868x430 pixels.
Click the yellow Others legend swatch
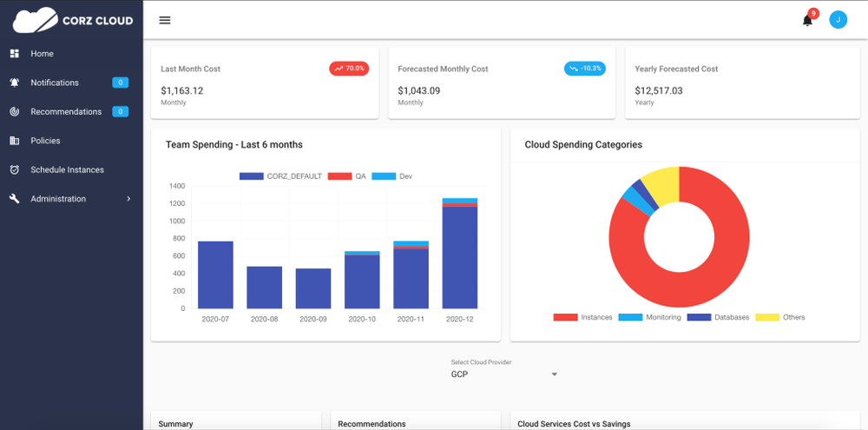coord(767,318)
